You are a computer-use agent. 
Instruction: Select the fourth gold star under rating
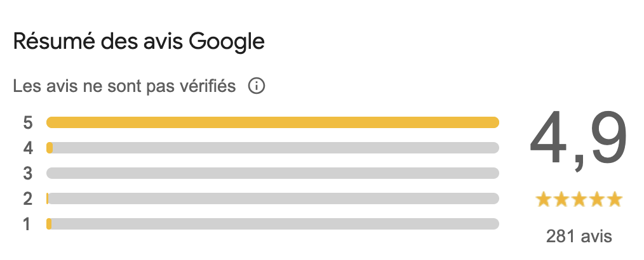pyautogui.click(x=597, y=199)
